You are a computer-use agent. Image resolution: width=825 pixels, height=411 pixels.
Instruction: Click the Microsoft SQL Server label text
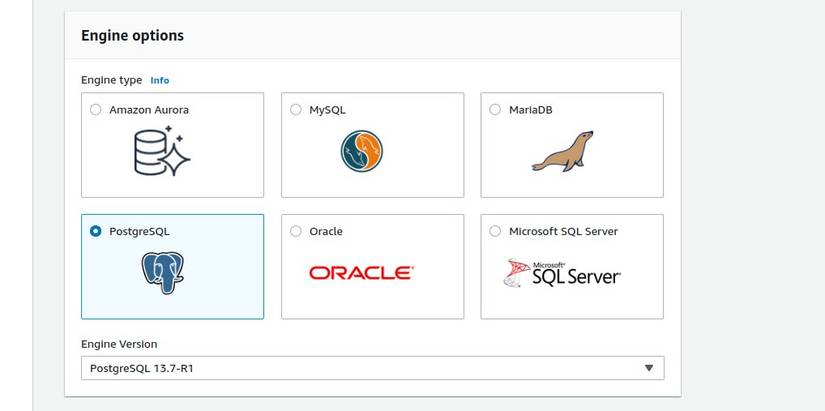pos(563,231)
